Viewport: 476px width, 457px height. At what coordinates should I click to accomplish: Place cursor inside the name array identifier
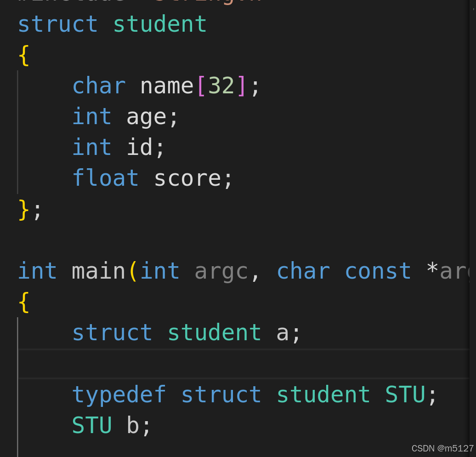[166, 85]
